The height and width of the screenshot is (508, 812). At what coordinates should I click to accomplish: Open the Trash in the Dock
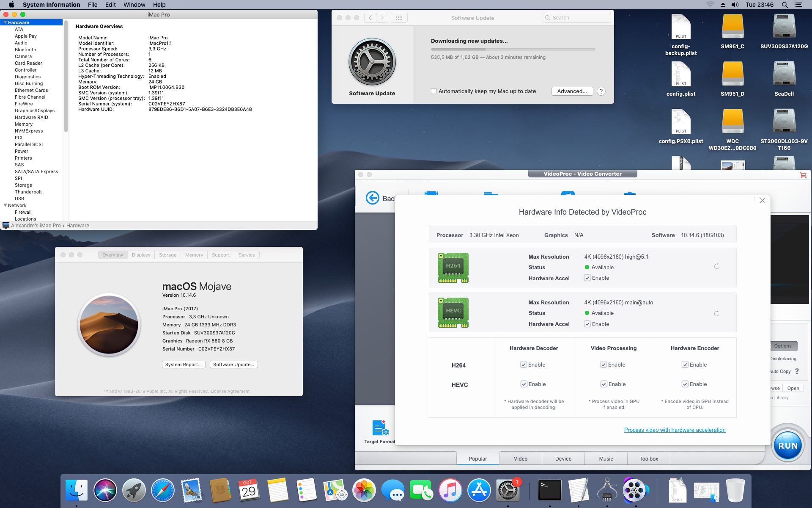point(735,490)
